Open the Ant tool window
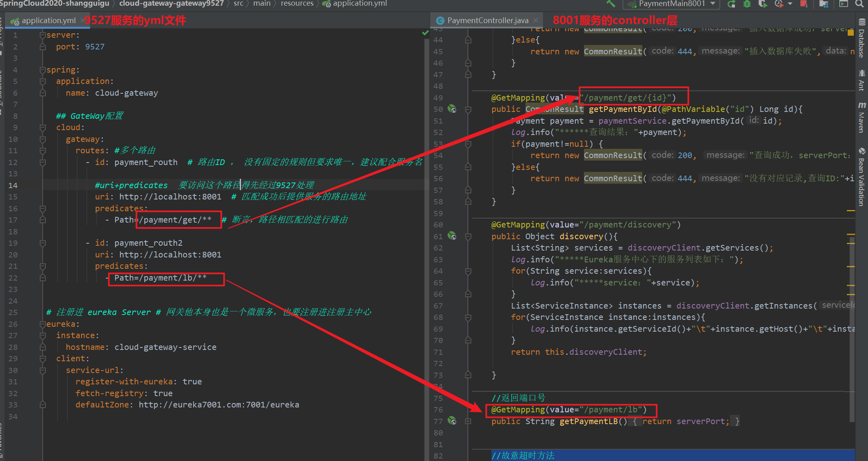The width and height of the screenshot is (868, 461). (x=862, y=80)
